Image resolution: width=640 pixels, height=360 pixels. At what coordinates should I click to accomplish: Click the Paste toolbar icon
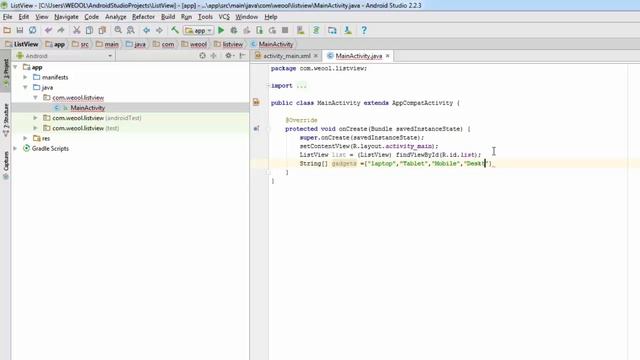(102, 30)
